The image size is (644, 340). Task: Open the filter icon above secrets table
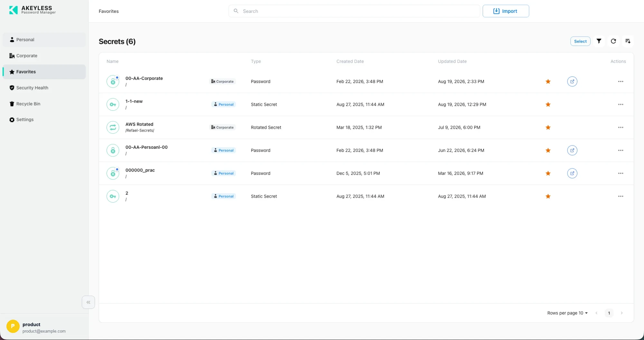(x=599, y=41)
